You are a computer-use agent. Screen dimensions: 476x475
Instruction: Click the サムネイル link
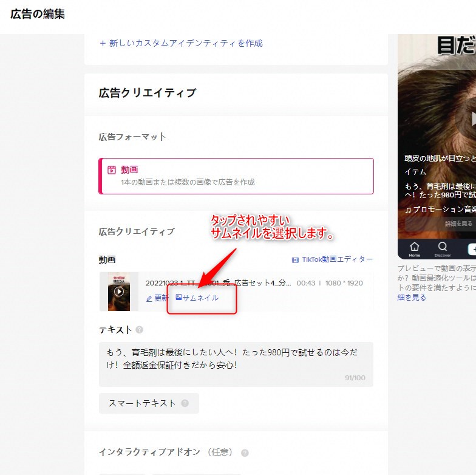tap(200, 298)
